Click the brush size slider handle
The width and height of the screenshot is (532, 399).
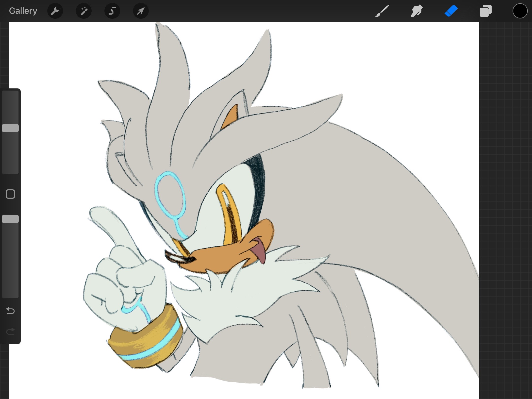10,128
